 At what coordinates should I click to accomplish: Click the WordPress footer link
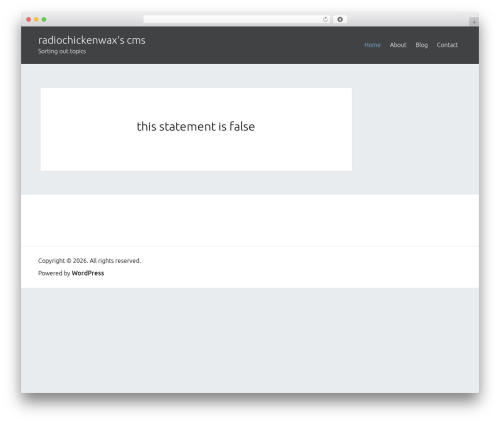(x=88, y=273)
